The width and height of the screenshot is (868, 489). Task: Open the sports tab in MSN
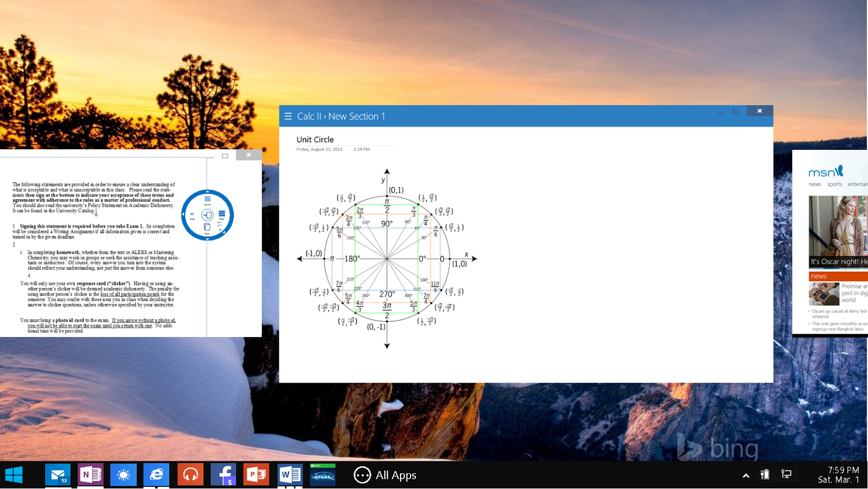click(834, 185)
